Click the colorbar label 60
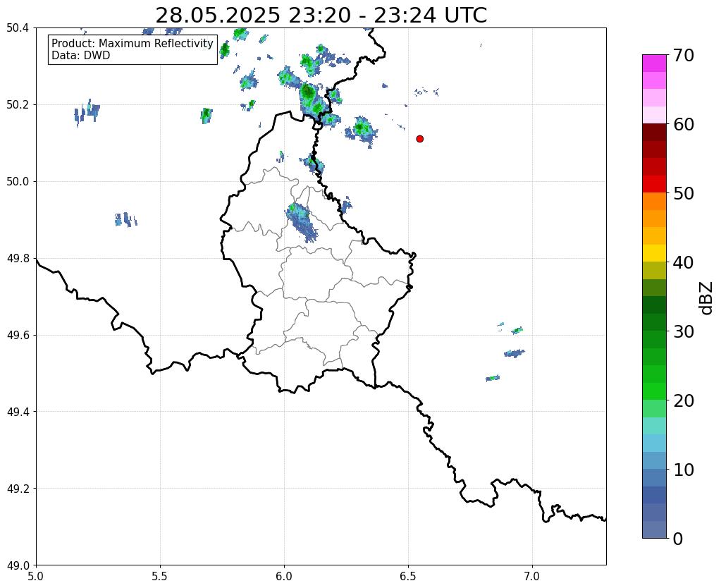The width and height of the screenshot is (721, 588). (x=684, y=124)
